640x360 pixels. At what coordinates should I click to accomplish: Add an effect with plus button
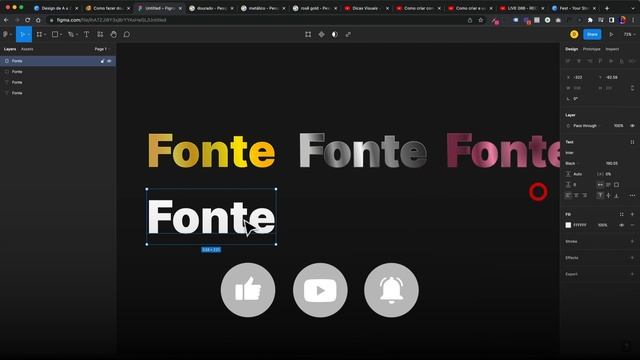coord(632,258)
